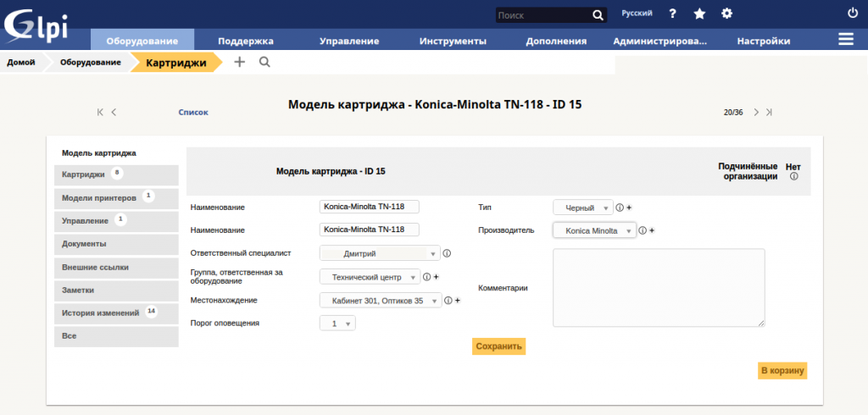Go to last record arrow

[x=769, y=112]
